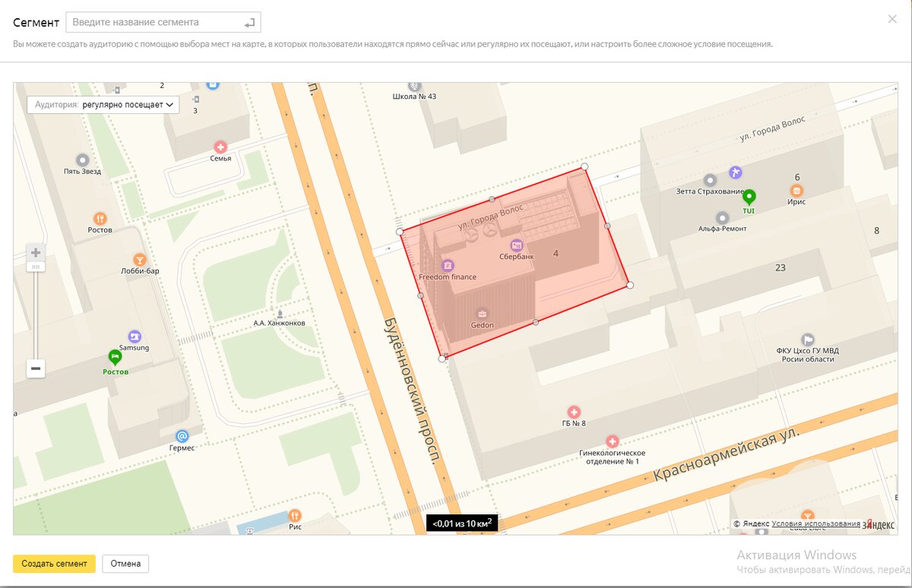Click the Рис restaurant icon

pyautogui.click(x=295, y=515)
